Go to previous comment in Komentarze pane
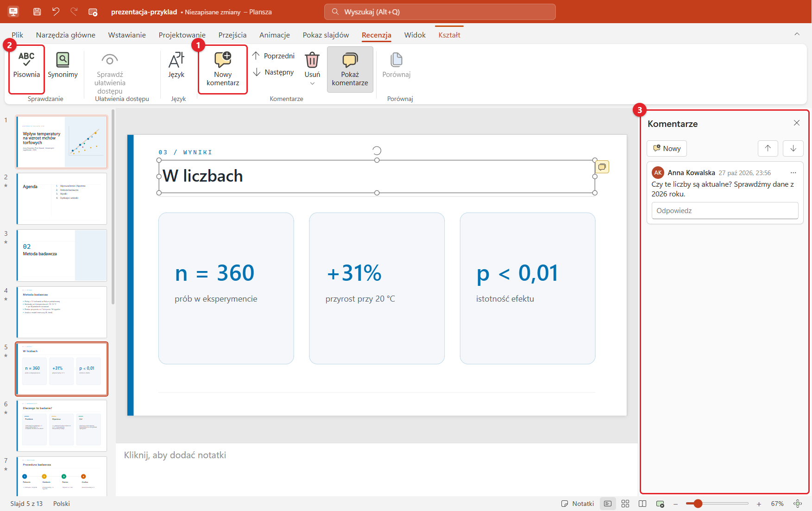Image resolution: width=812 pixels, height=511 pixels. click(x=768, y=148)
